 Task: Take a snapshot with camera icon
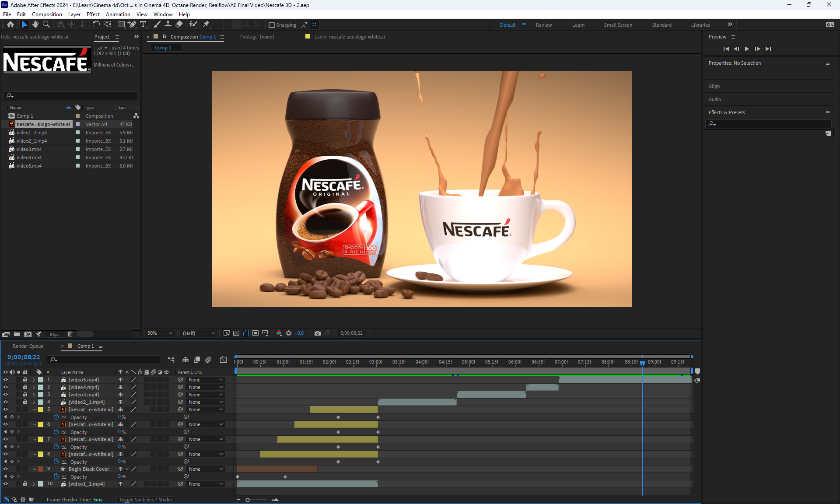318,333
